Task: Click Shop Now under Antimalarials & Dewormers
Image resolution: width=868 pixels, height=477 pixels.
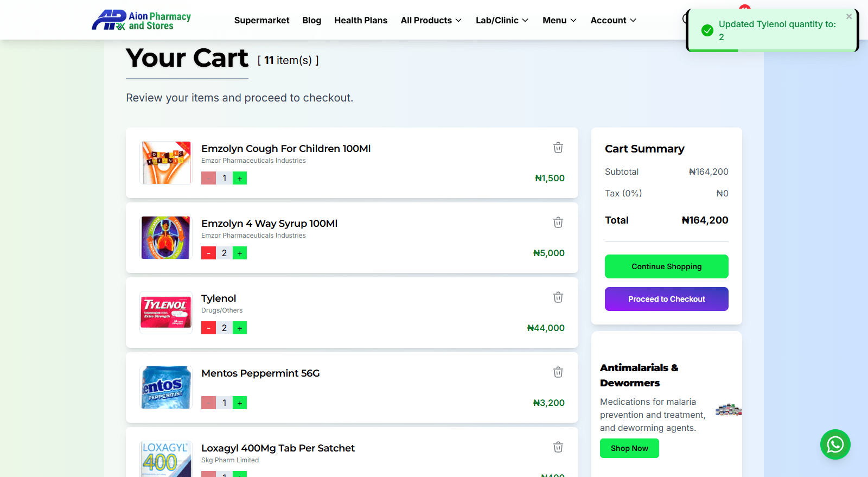Action: point(629,448)
